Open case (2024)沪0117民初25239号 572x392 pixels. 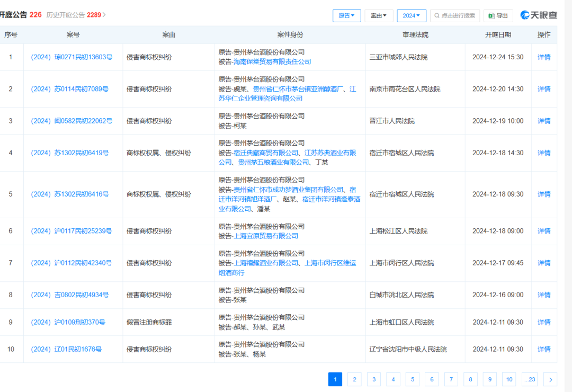click(71, 231)
